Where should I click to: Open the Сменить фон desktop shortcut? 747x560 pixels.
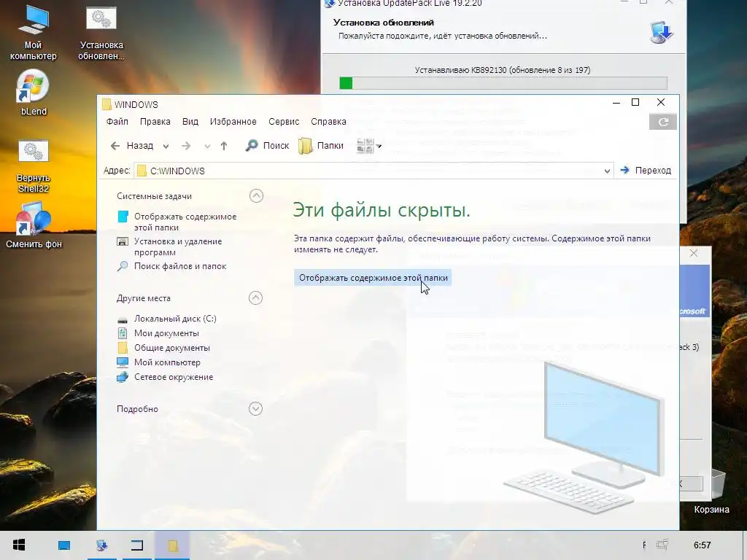click(x=34, y=226)
